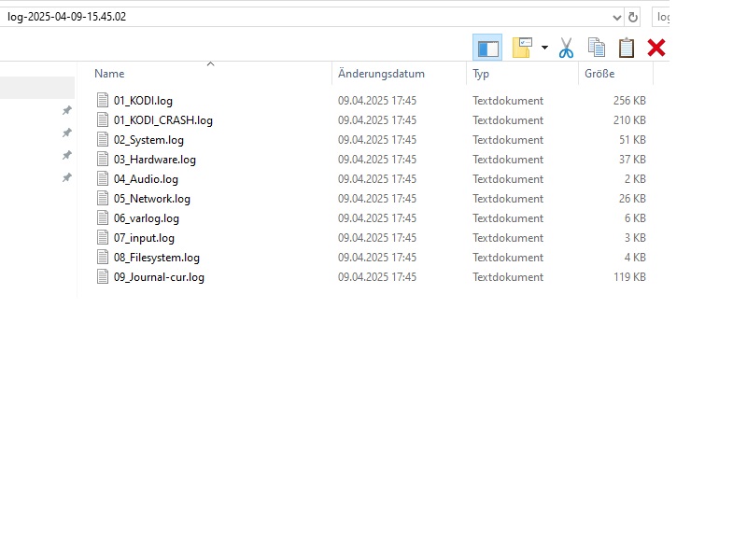Select the file name 05_Network.log
This screenshot has height=560, width=747.
[152, 199]
